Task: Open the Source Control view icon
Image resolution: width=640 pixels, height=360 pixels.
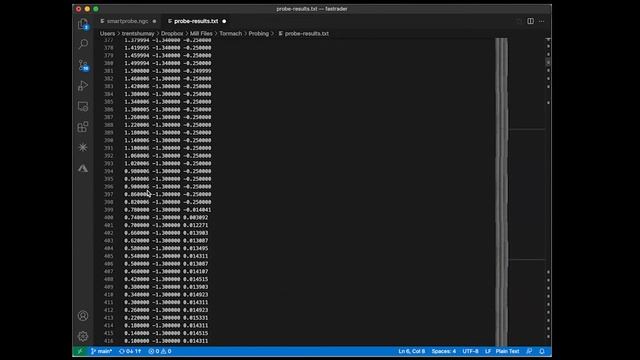Action: coord(83,65)
